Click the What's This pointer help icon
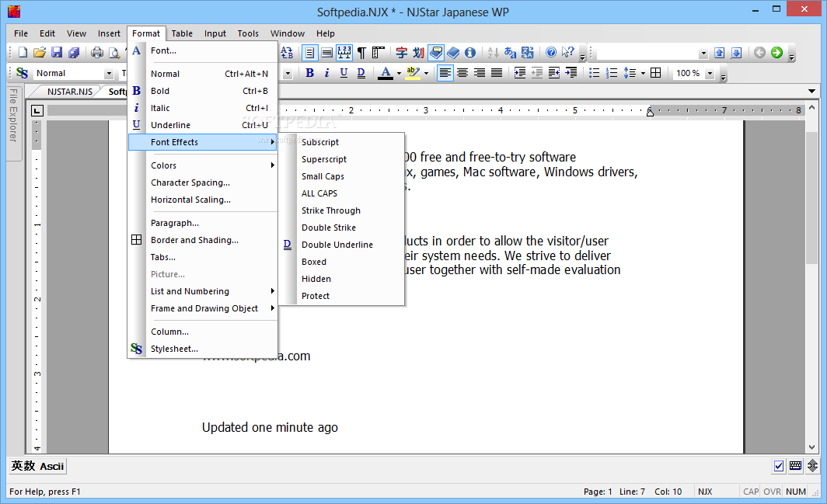The image size is (827, 504). [568, 52]
